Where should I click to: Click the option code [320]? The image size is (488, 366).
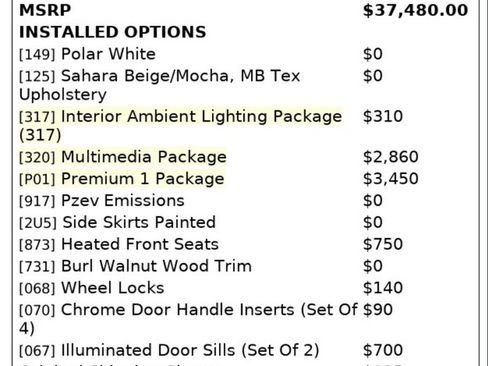pyautogui.click(x=37, y=157)
